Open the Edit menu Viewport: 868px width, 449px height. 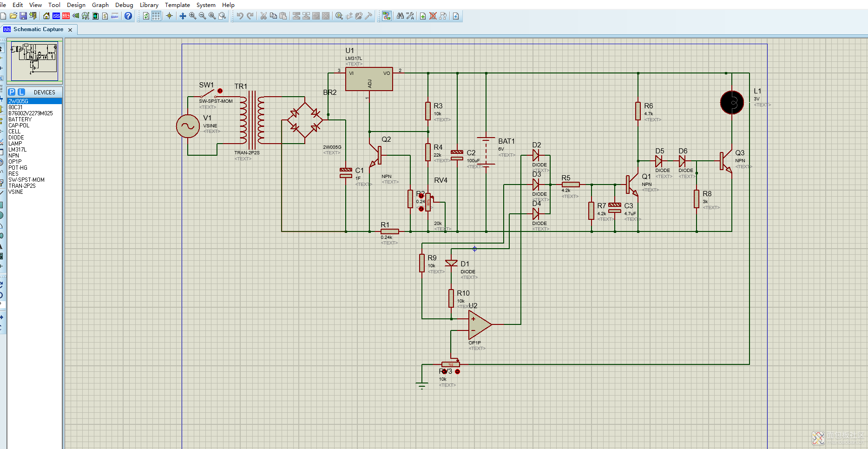[x=18, y=5]
